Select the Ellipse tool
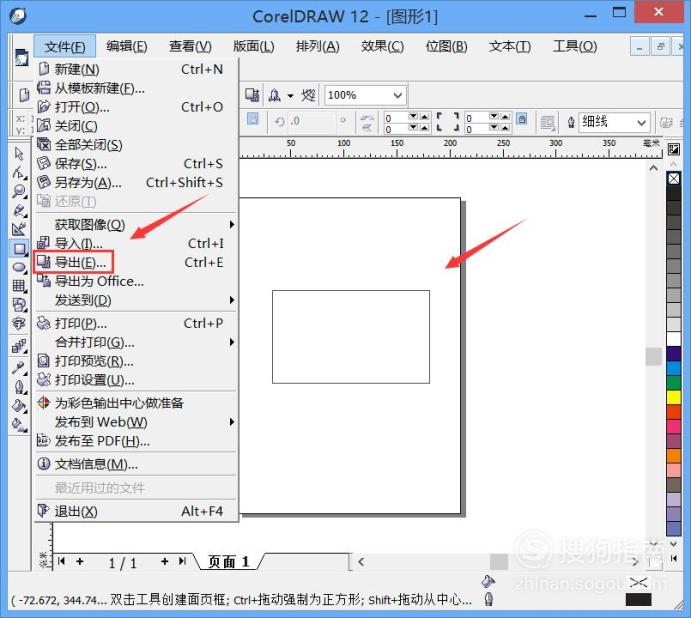Screen dimensions: 691x618 [x=19, y=268]
